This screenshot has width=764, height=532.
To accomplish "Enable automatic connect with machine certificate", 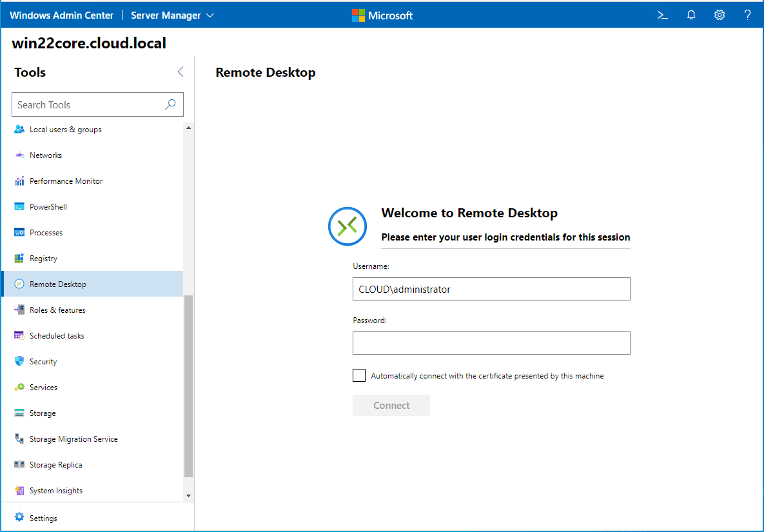I will [x=359, y=375].
